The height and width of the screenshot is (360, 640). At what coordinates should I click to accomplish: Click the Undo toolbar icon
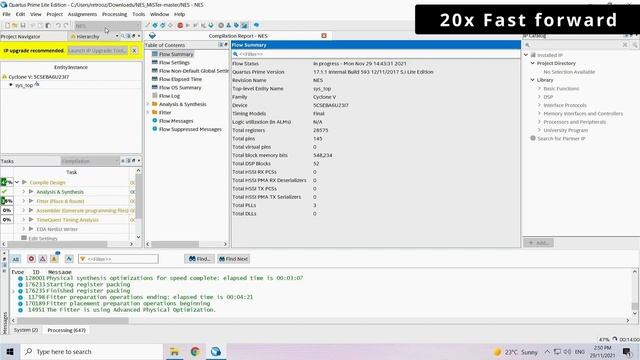click(58, 25)
